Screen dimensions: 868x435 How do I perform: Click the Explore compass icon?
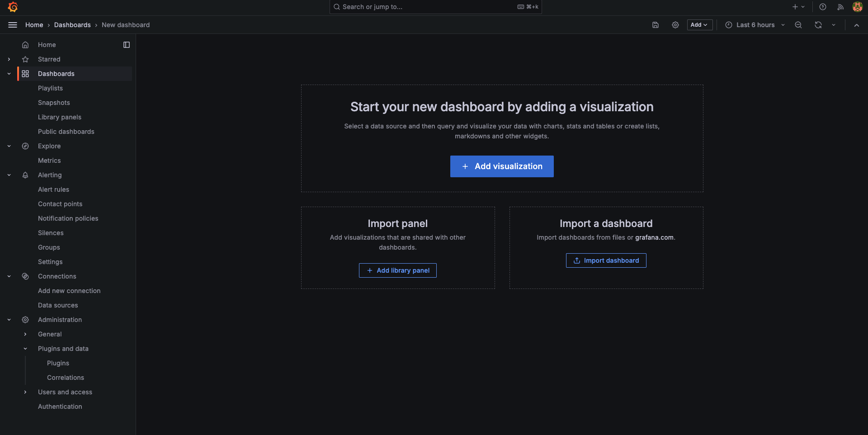[x=25, y=146]
